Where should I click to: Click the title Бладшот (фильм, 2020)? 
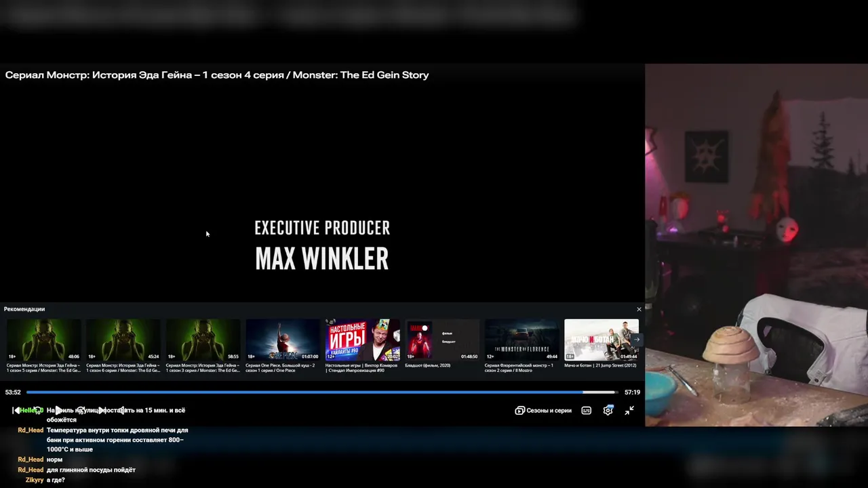(x=428, y=365)
